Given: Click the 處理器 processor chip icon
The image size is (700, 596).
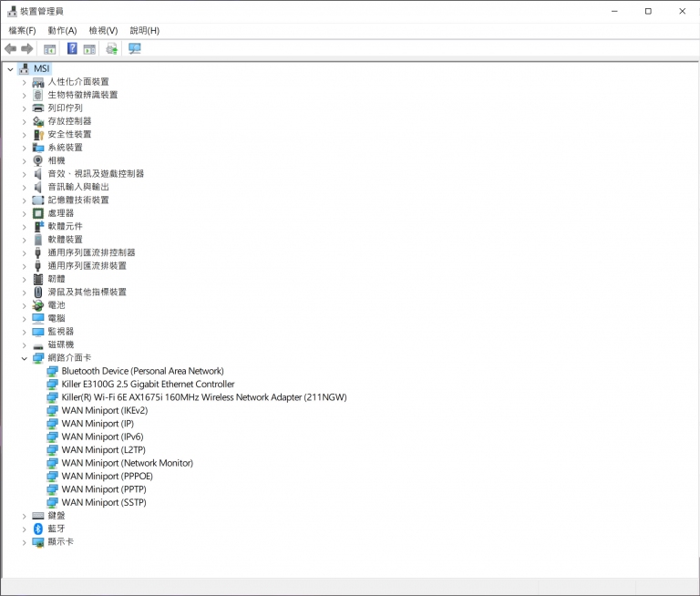Looking at the screenshot, I should [38, 213].
